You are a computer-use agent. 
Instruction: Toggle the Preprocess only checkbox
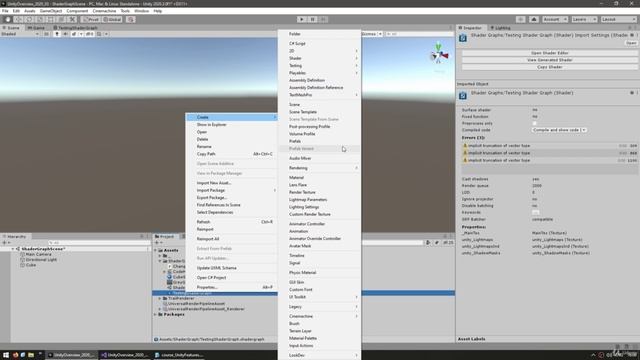534,123
